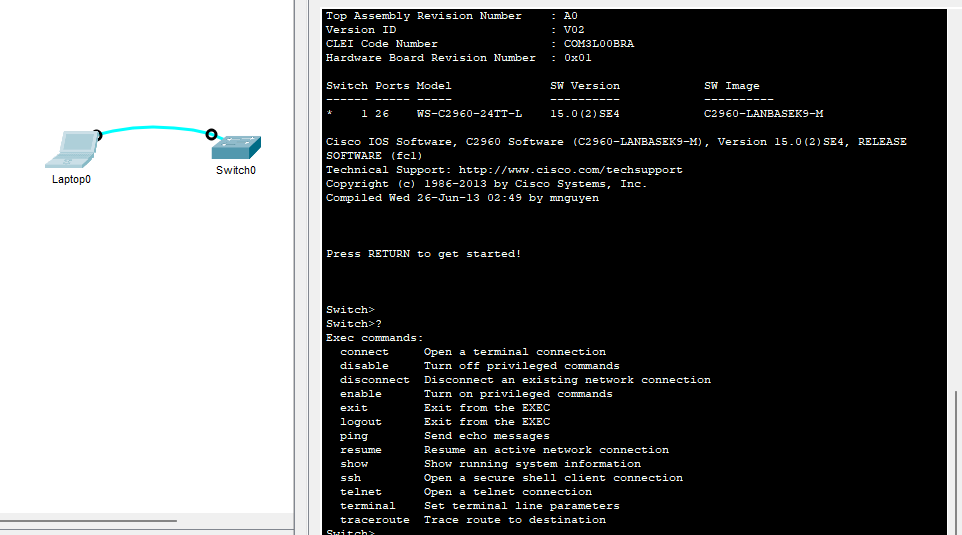Click the 'ping' command in the terminal
The image size is (962, 535).
coord(354,436)
